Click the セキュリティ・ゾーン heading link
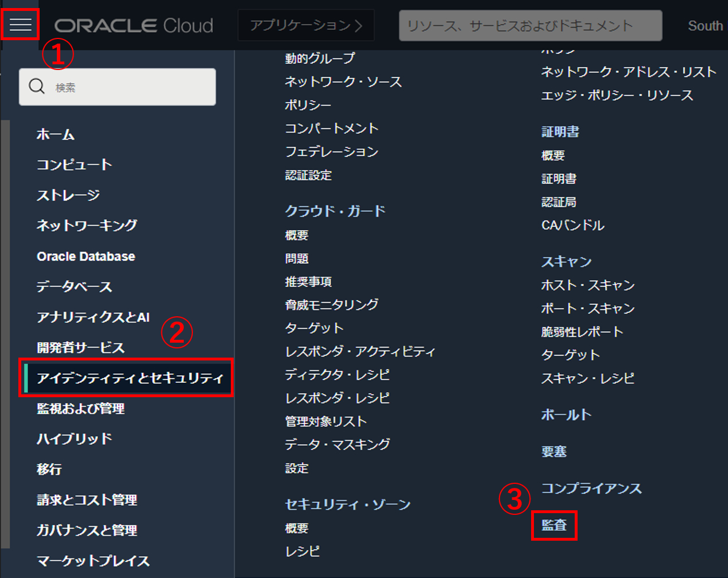728x578 pixels. pyautogui.click(x=348, y=505)
